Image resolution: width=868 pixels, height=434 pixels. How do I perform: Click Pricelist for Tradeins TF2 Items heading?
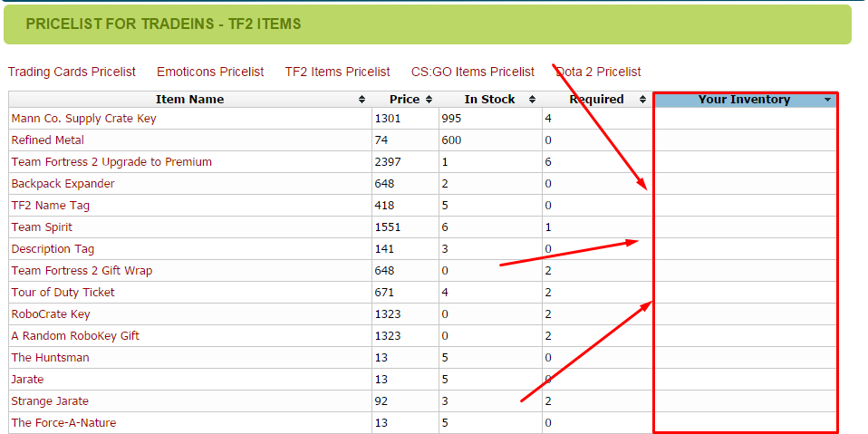[163, 24]
